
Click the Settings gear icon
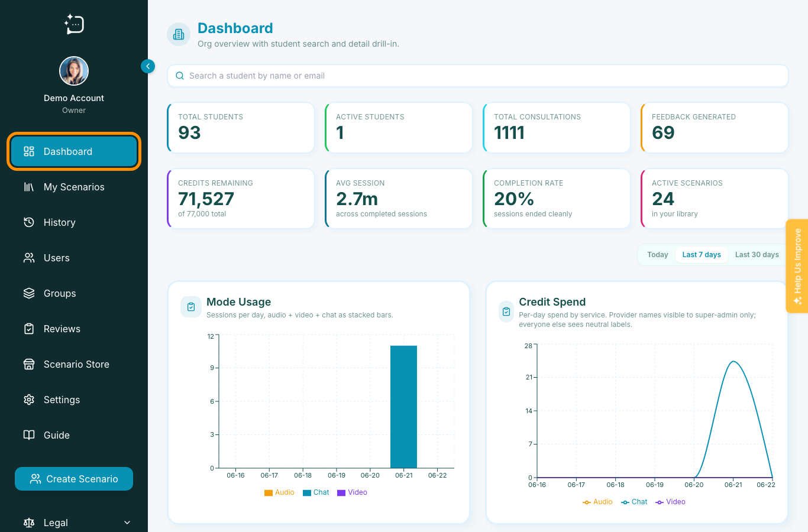pyautogui.click(x=29, y=400)
